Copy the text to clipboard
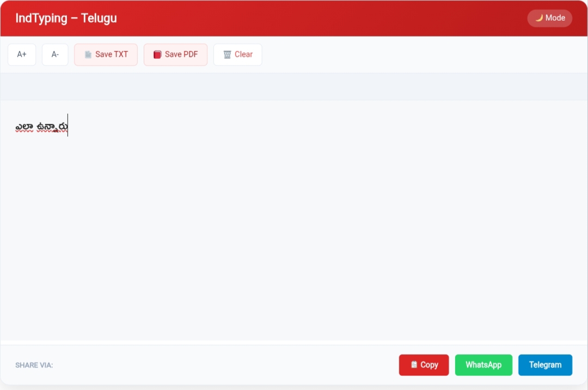The height and width of the screenshot is (390, 588). pos(424,365)
